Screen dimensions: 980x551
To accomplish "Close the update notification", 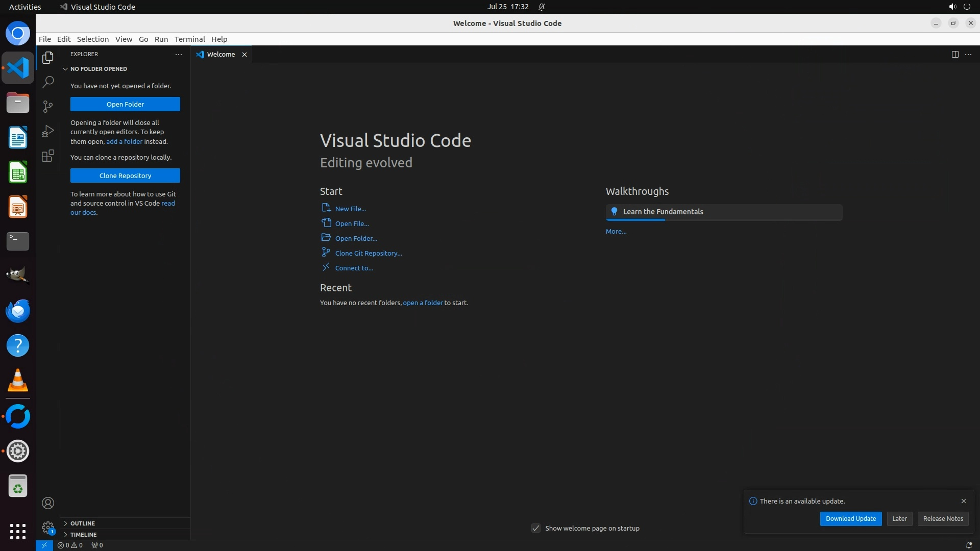I will pos(963,501).
